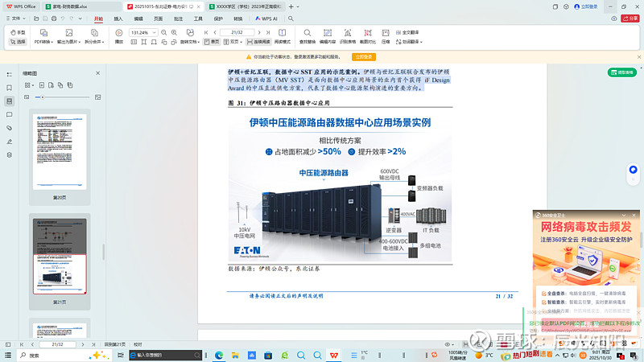Switch to the 批注 ribbon tab

[x=178, y=19]
